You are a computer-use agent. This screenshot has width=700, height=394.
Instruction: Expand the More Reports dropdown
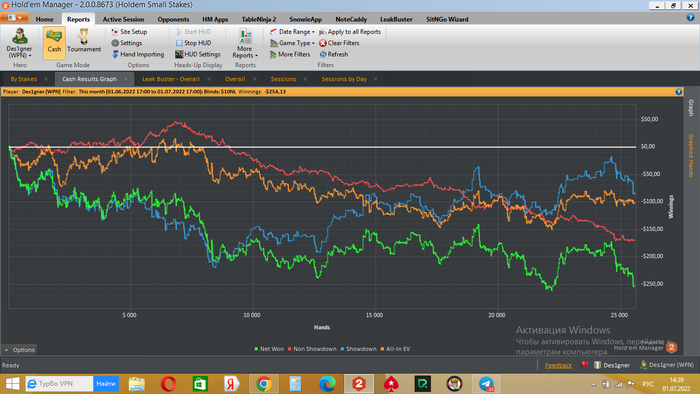click(245, 43)
